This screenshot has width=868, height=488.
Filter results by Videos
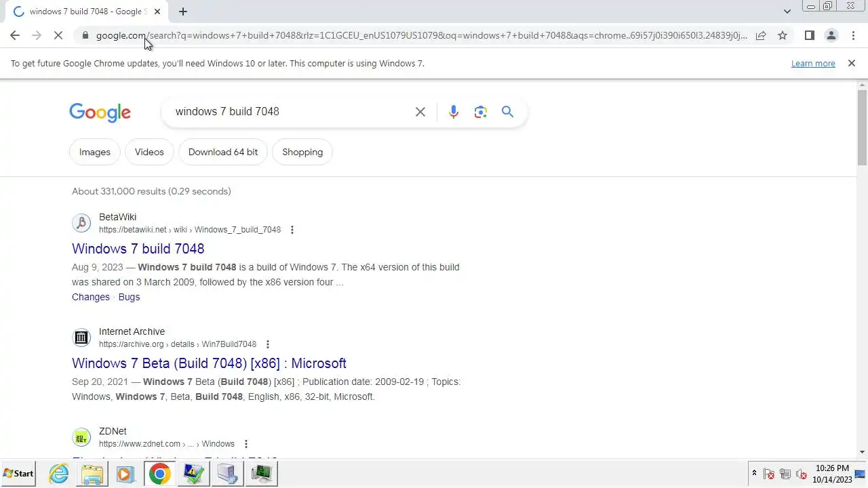[149, 152]
